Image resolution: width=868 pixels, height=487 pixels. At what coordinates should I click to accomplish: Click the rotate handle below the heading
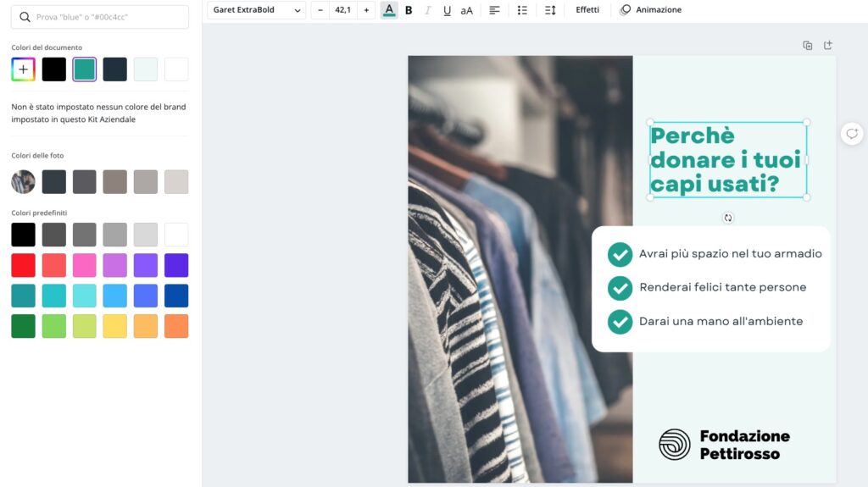[728, 218]
